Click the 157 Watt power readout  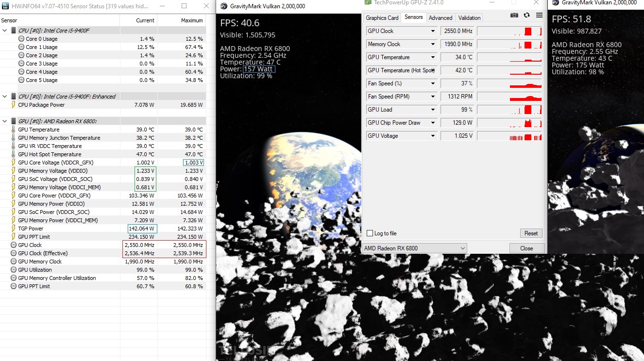[x=259, y=69]
